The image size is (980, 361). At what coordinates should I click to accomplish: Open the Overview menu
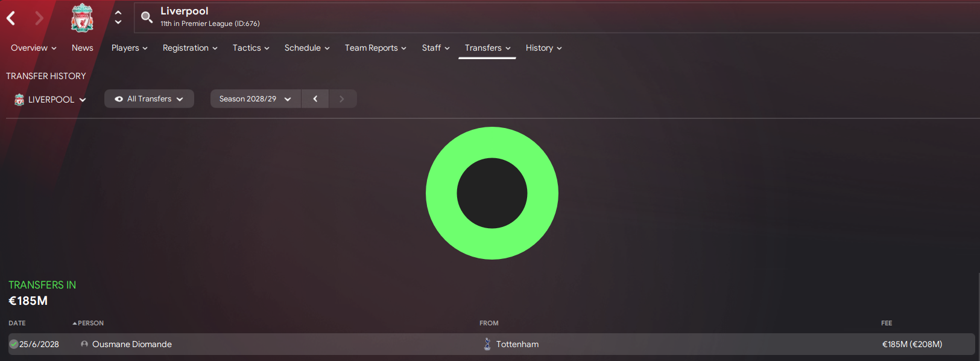[x=34, y=48]
